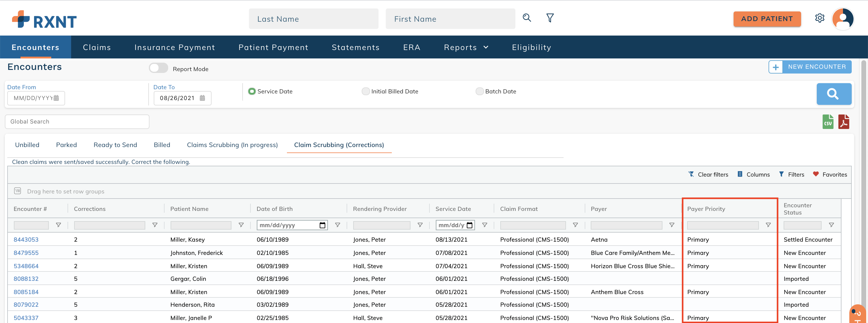
Task: Open the Columns panel
Action: (x=753, y=174)
